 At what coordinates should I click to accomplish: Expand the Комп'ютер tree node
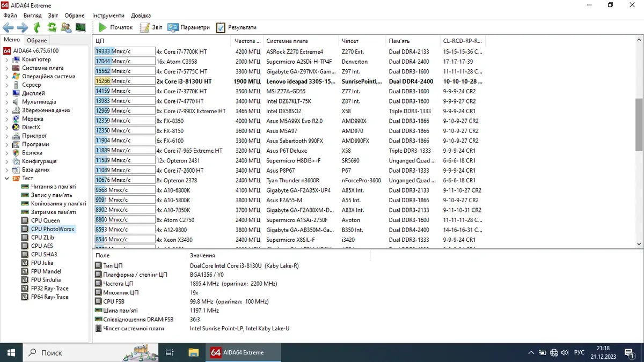[7, 60]
